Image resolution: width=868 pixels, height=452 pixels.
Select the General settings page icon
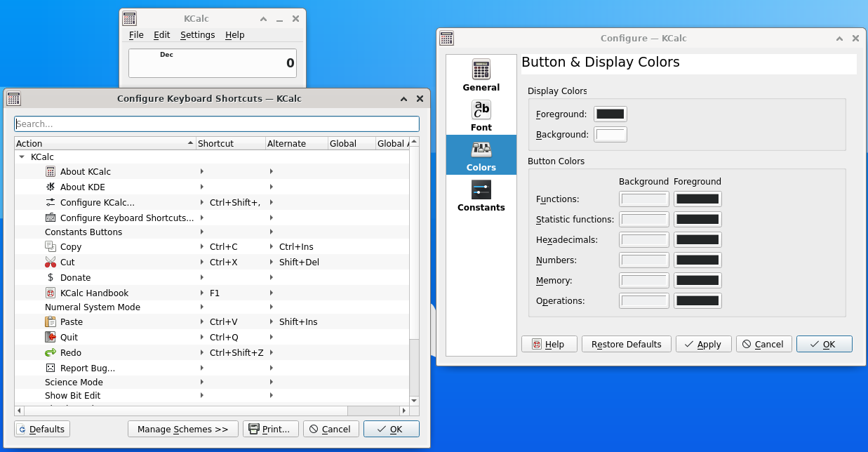click(481, 69)
